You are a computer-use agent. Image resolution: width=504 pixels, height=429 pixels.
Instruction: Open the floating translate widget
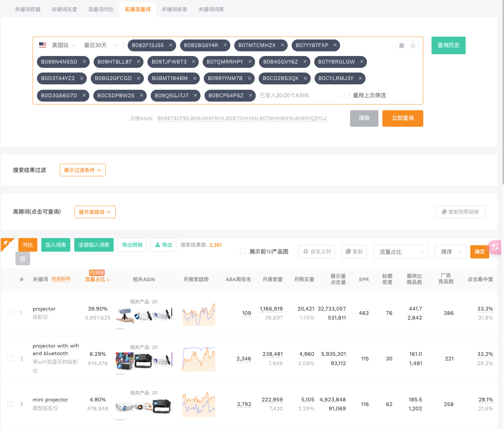coord(495,247)
